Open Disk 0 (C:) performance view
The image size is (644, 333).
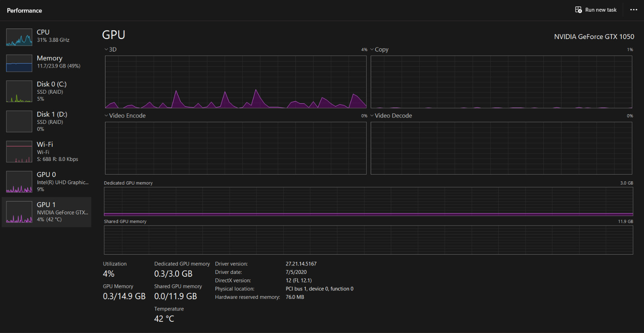pos(47,91)
